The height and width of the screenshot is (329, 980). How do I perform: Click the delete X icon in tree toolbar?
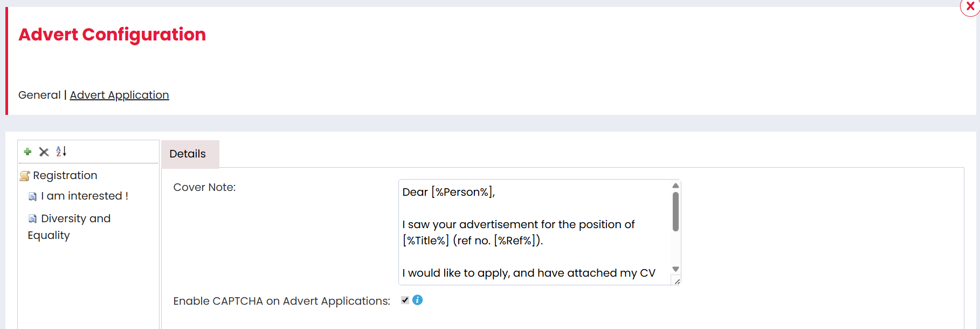pyautogui.click(x=44, y=152)
